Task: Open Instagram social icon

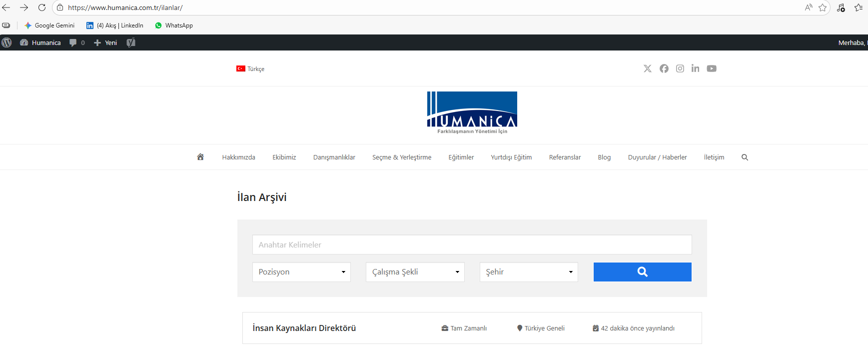Action: [680, 68]
